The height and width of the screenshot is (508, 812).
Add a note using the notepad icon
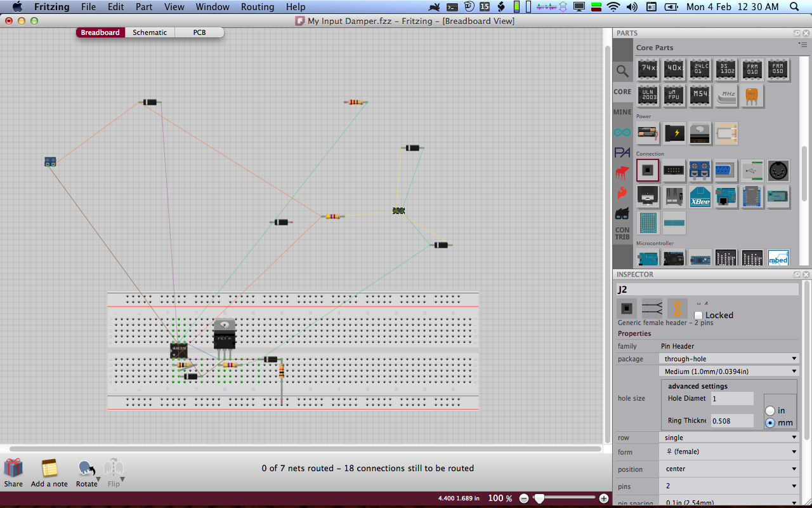[49, 469]
